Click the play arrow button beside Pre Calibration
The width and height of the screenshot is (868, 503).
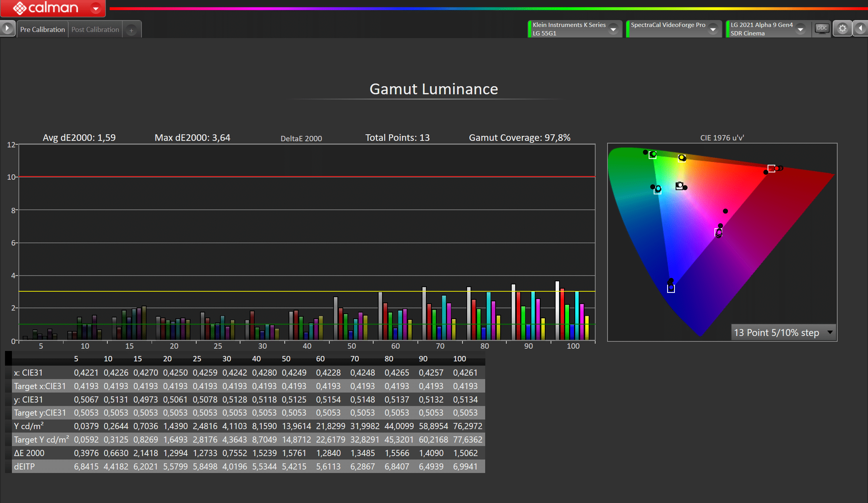coord(7,28)
